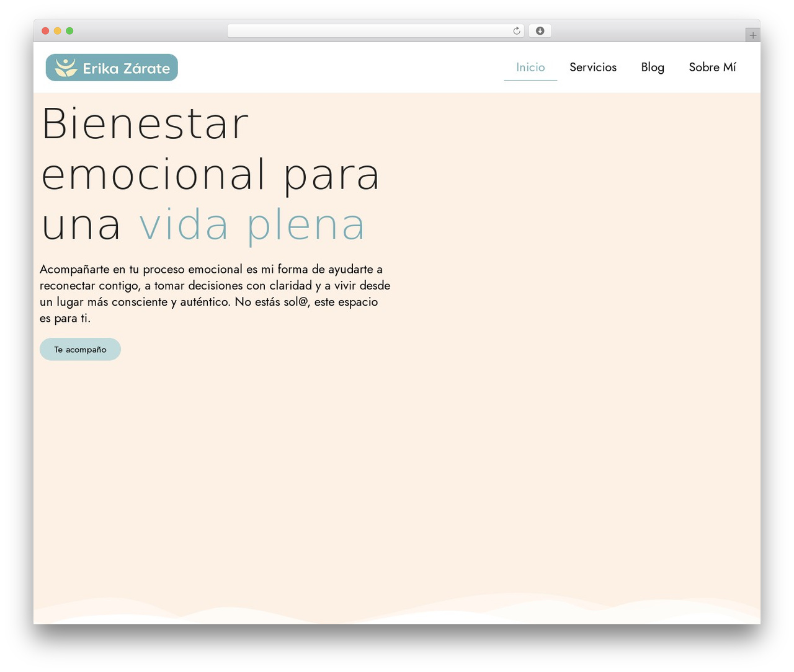The image size is (794, 672).
Task: Minimize the window using the yellow button
Action: tap(57, 31)
